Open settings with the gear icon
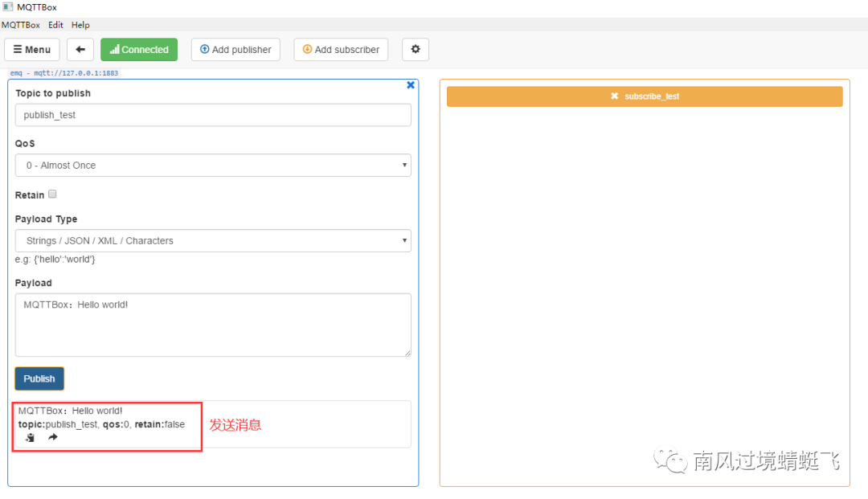The width and height of the screenshot is (868, 499). [416, 49]
